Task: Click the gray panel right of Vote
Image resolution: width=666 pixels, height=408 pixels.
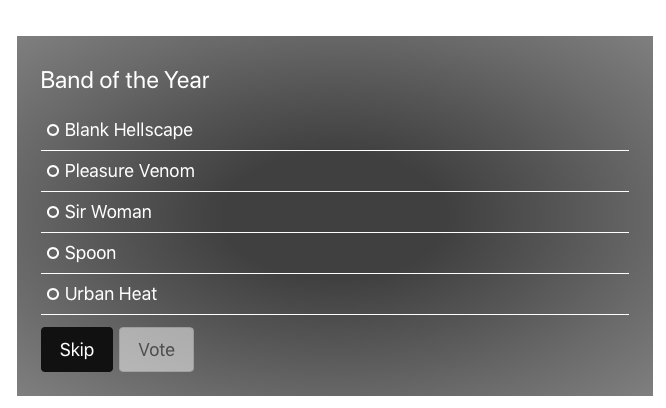Action: [420, 350]
